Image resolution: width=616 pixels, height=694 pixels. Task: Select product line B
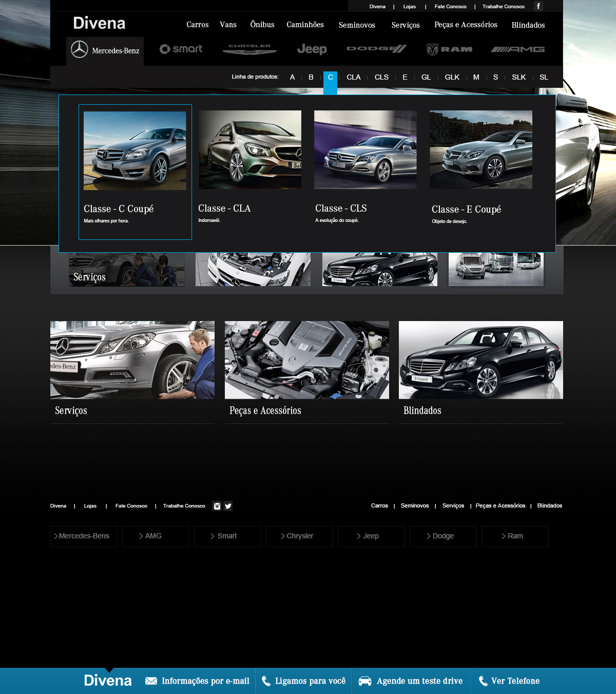pos(311,77)
